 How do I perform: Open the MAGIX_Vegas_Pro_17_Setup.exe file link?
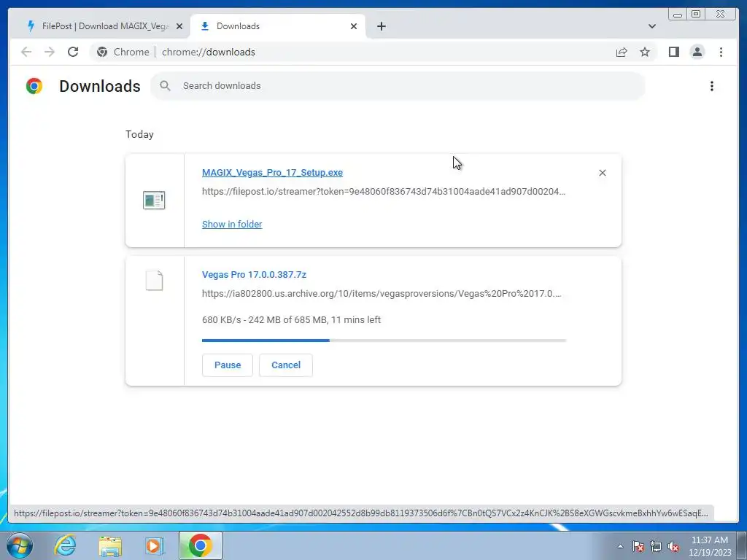(x=272, y=173)
